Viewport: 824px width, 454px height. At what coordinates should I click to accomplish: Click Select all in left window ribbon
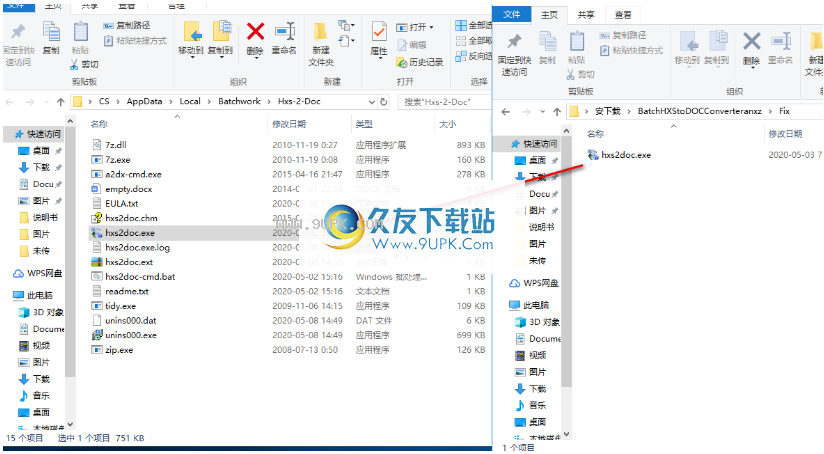pyautogui.click(x=473, y=25)
